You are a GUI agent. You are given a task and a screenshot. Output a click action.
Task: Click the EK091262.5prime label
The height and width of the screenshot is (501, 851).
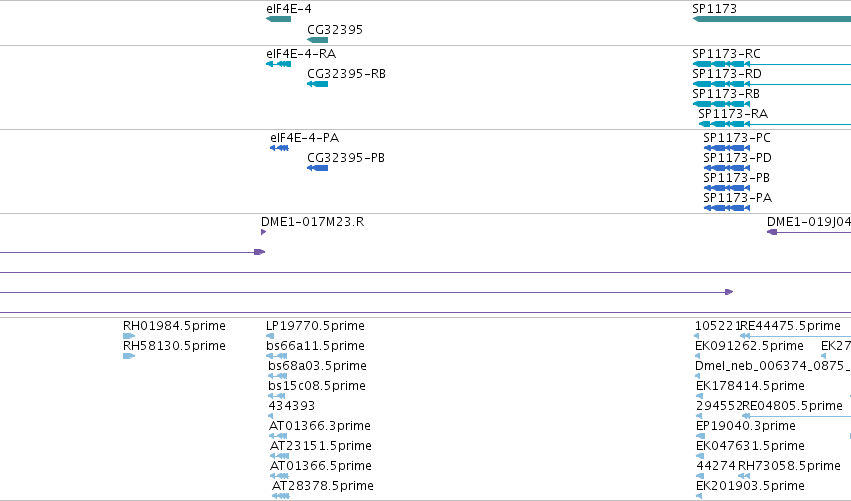pos(750,346)
